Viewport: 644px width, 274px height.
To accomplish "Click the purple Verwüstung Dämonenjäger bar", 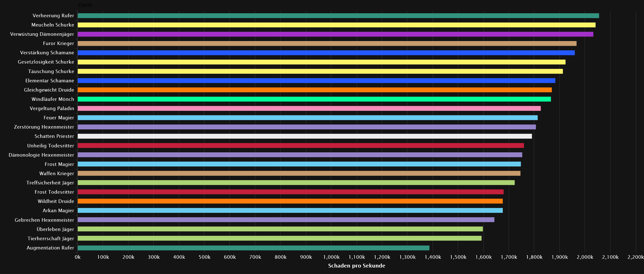I will pos(336,34).
